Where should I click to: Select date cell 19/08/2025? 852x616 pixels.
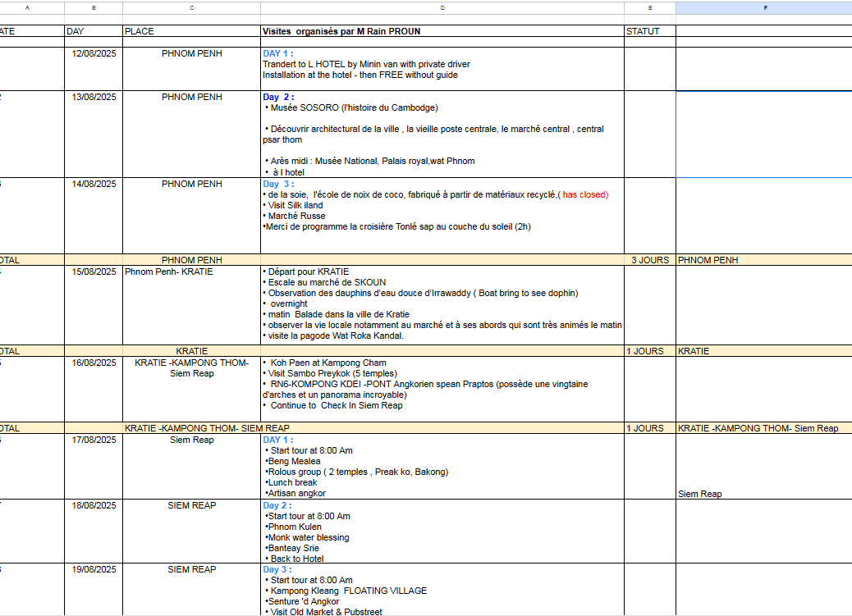pyautogui.click(x=94, y=590)
